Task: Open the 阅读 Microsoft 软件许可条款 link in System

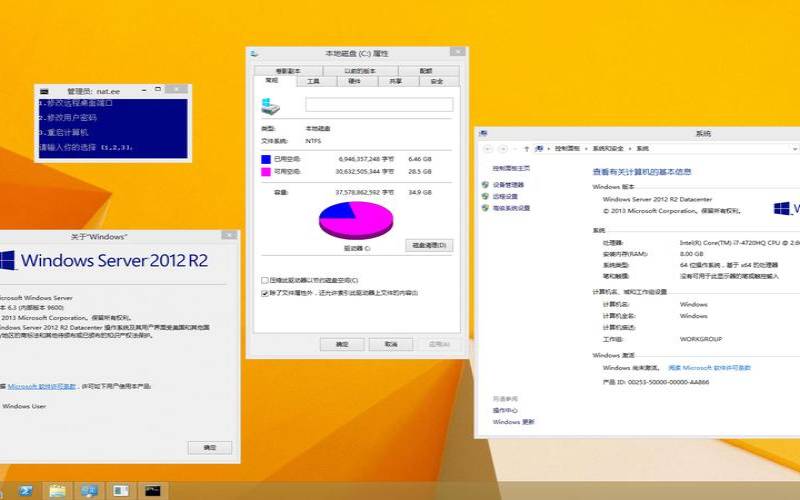Action: (x=709, y=368)
